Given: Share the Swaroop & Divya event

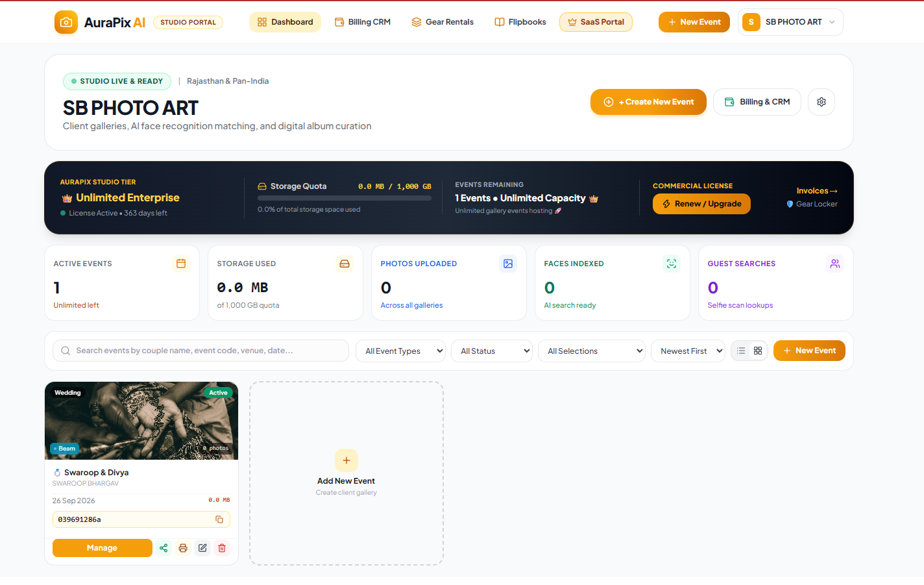Looking at the screenshot, I should 164,548.
